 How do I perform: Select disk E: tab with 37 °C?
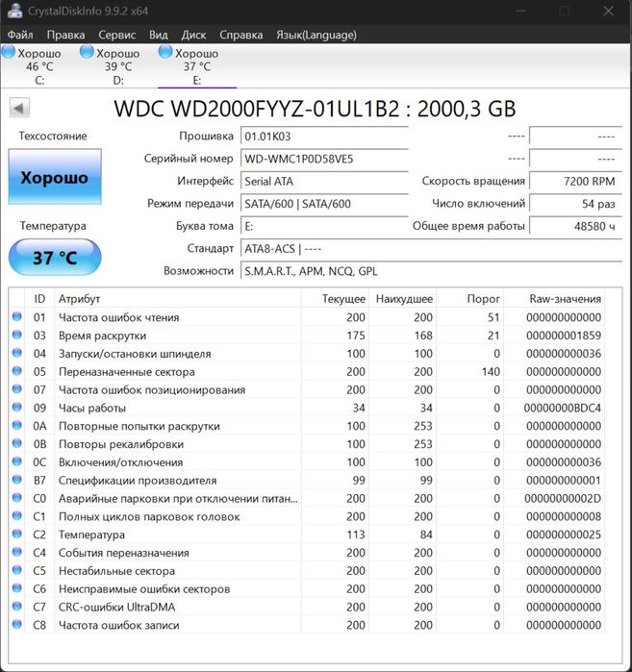(197, 66)
